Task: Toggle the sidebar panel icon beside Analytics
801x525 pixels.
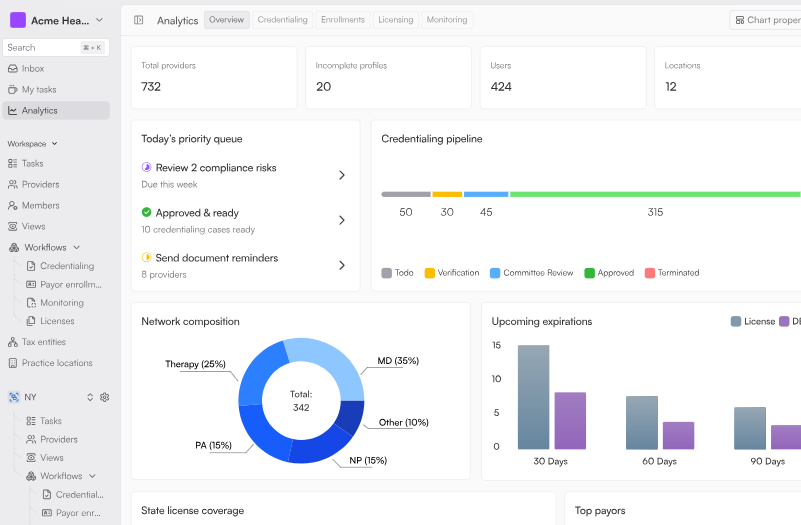Action: click(138, 20)
